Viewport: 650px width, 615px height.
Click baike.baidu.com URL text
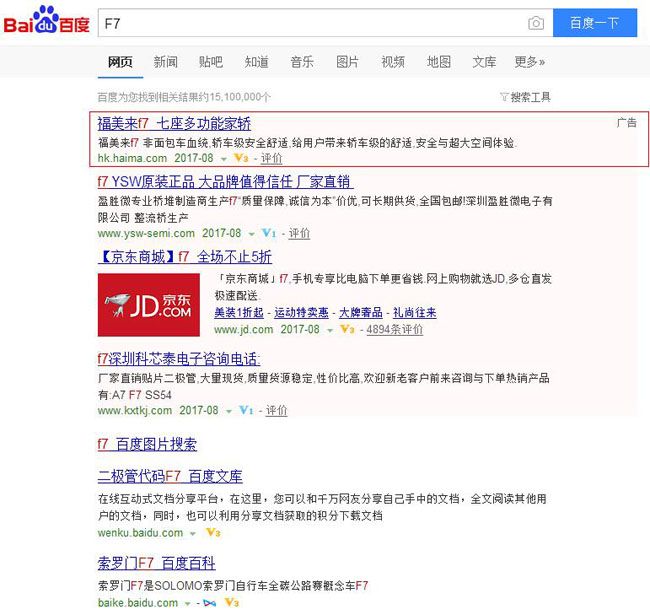coord(138,602)
